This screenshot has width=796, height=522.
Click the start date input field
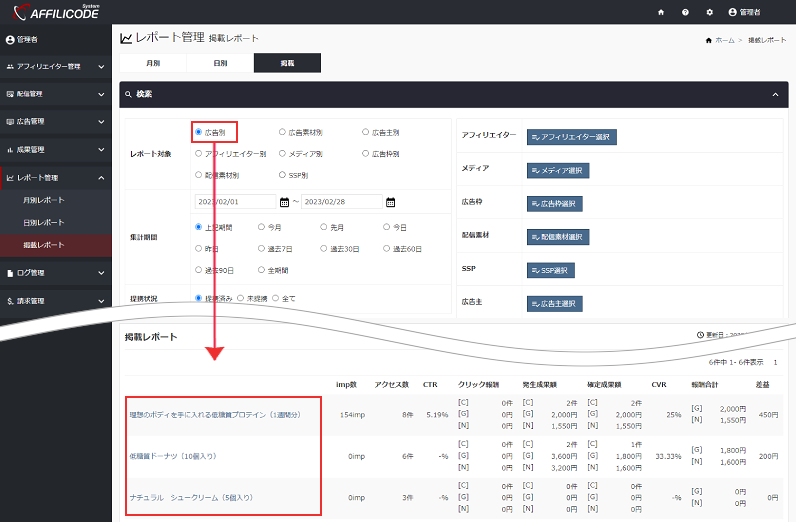(235, 202)
